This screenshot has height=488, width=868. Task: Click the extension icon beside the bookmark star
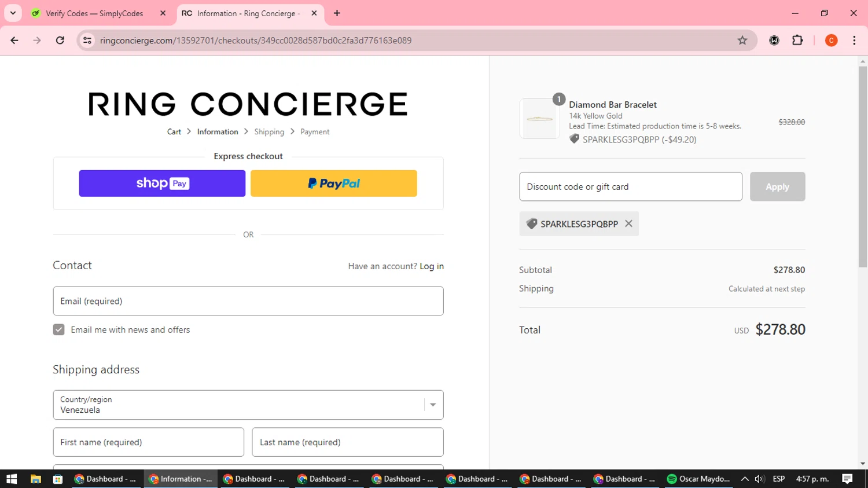tap(774, 41)
